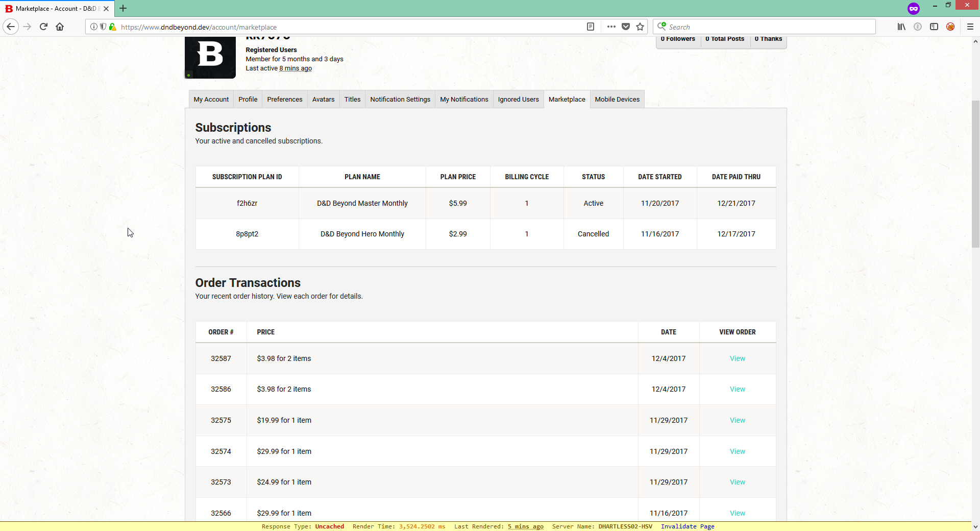Click the private browsing mask icon
980x531 pixels.
pos(914,8)
